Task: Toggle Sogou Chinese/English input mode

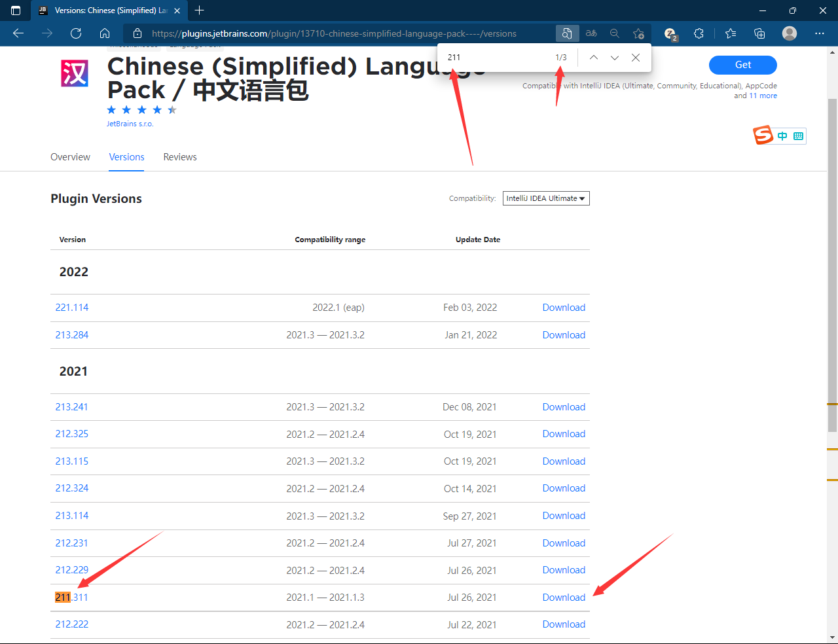Action: [782, 136]
